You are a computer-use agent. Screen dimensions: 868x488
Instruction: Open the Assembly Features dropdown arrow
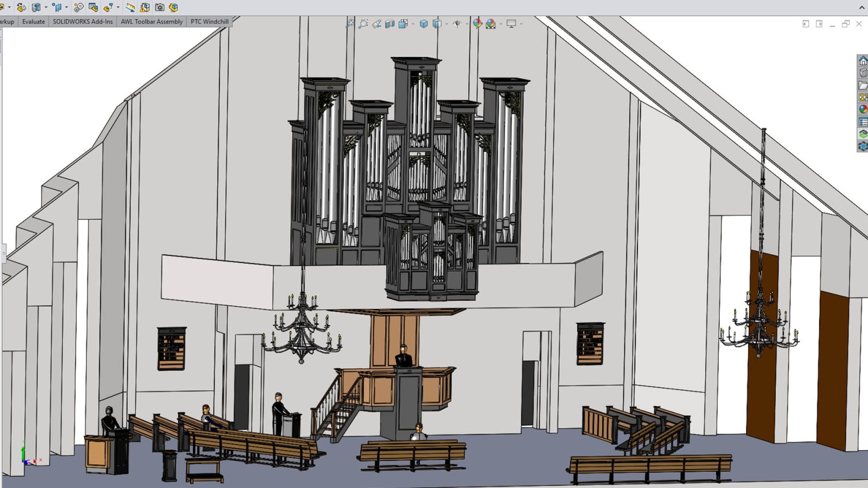coord(46,7)
